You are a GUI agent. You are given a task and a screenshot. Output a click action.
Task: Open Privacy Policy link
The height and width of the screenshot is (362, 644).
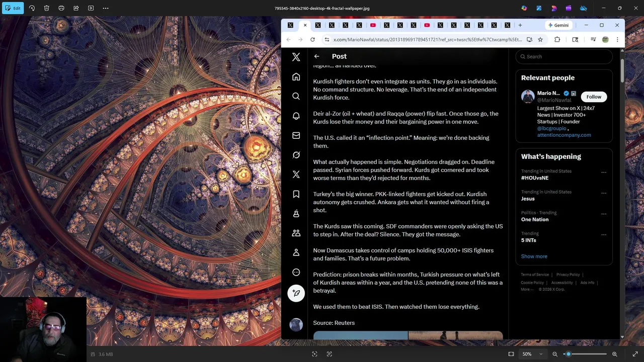pos(568,275)
